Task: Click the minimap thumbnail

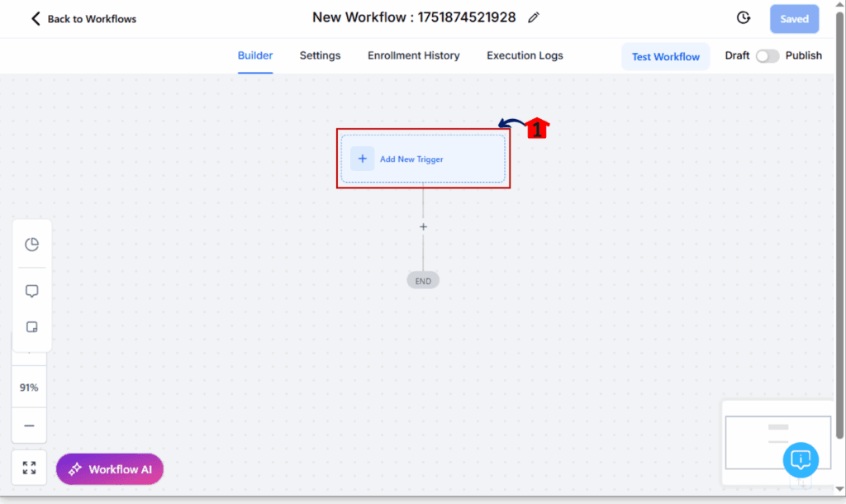Action: click(778, 443)
